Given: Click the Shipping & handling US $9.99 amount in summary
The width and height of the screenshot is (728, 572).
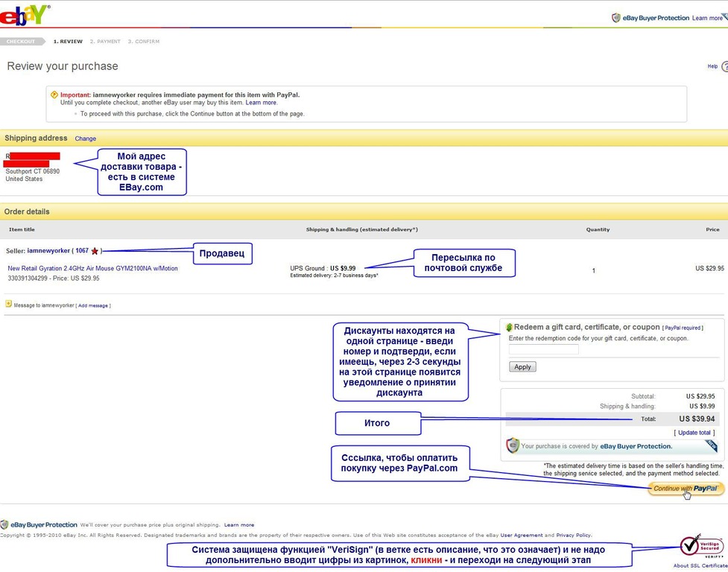Looking at the screenshot, I should pyautogui.click(x=702, y=406).
